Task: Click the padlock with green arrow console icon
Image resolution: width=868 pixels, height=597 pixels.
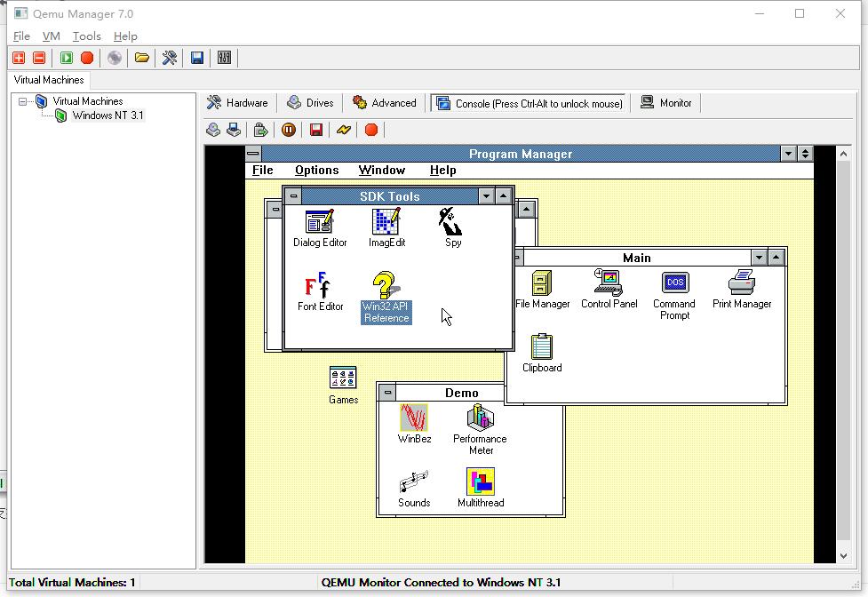Action: coord(260,130)
